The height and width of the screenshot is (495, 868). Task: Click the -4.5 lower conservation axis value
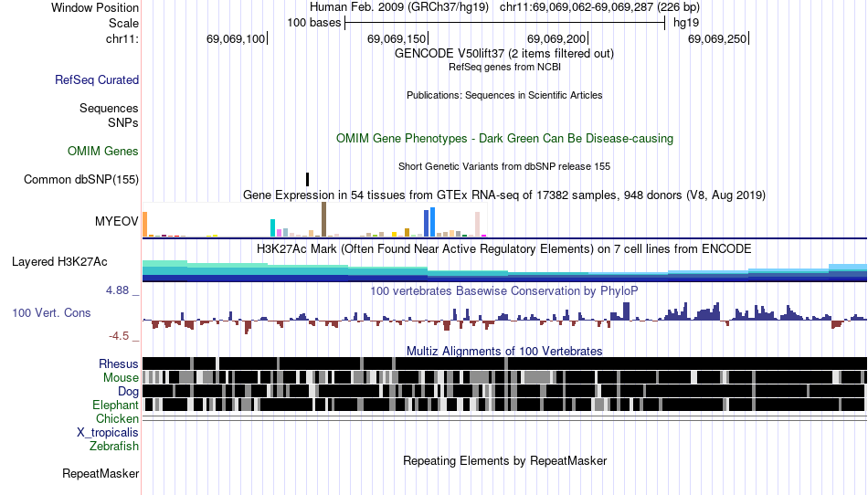(119, 336)
